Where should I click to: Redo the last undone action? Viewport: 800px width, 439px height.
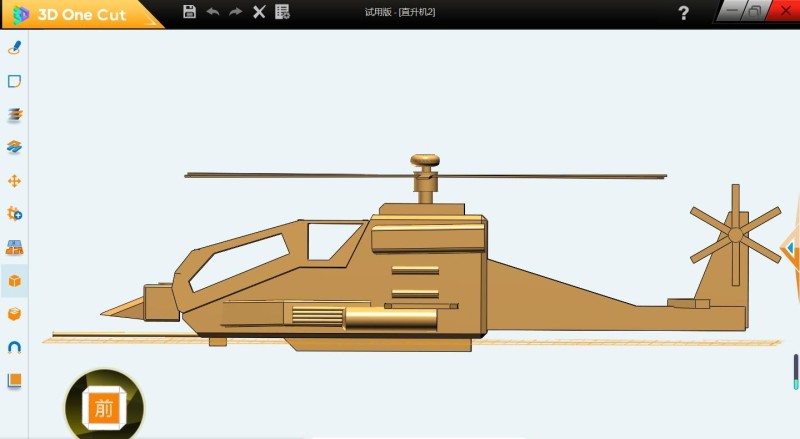[235, 12]
